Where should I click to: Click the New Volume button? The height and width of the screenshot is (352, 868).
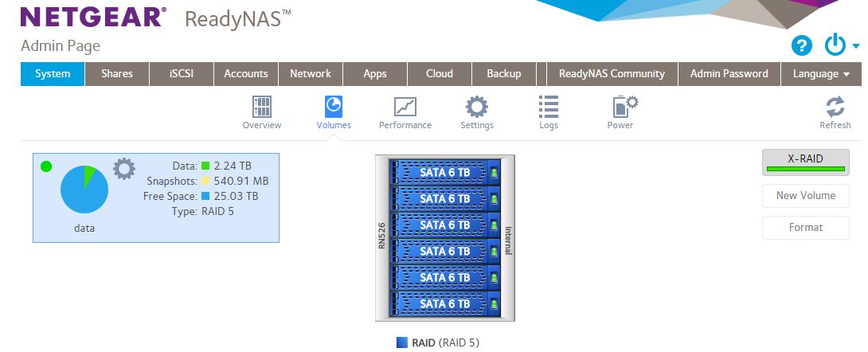[x=805, y=195]
